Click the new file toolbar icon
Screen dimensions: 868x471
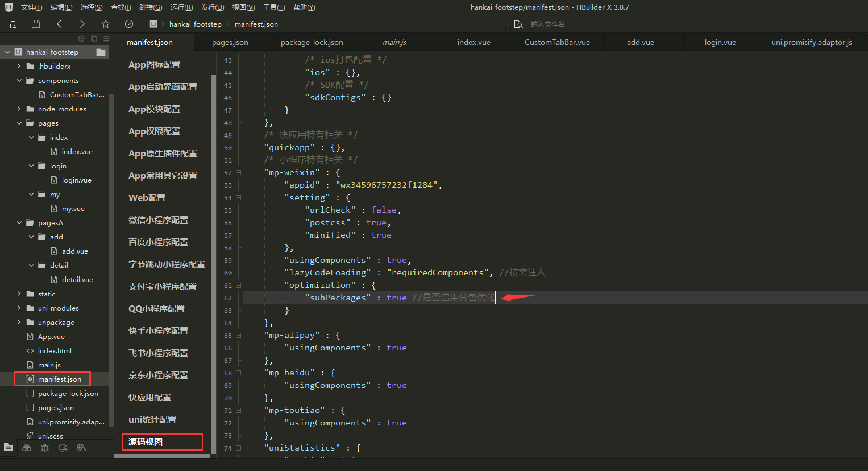point(13,24)
